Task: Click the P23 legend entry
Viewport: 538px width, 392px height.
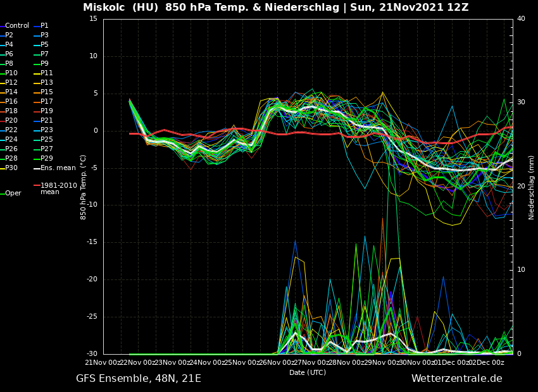Action: 46,130
